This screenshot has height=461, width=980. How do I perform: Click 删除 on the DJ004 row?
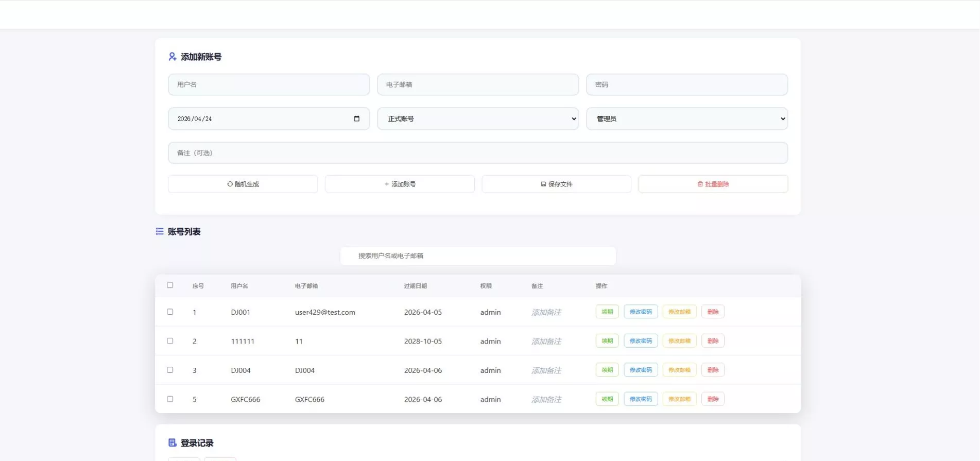coord(713,370)
